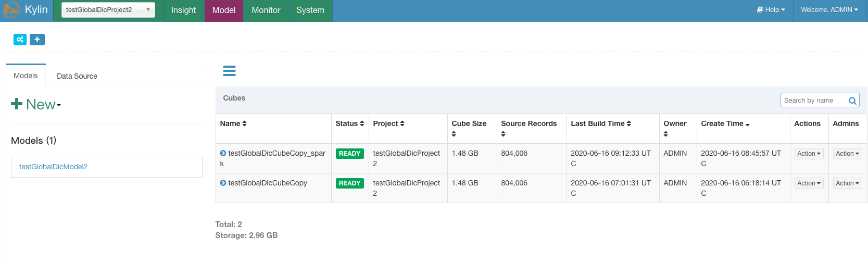
Task: Click the Storage: 2.96 GB text
Action: click(x=246, y=235)
